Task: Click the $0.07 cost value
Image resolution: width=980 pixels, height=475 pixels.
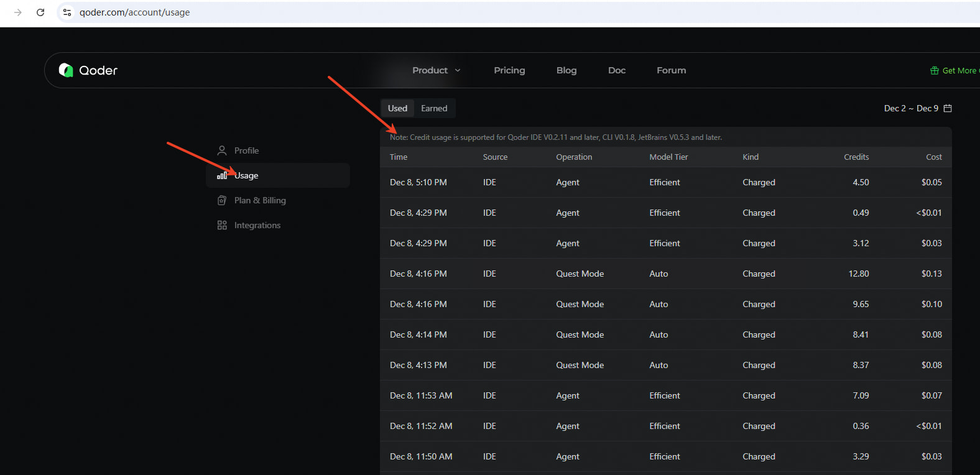Action: [x=931, y=395]
